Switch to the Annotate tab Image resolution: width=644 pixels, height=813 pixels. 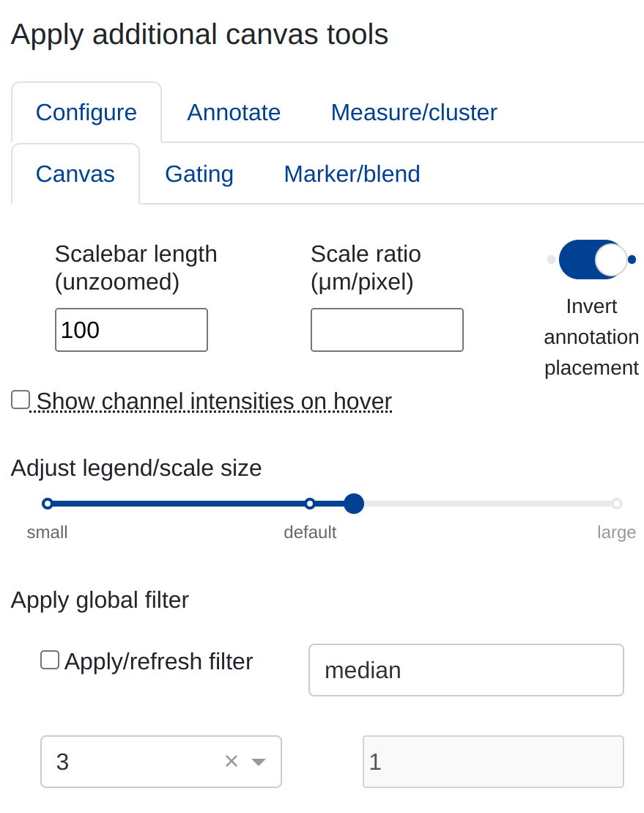coord(234,112)
